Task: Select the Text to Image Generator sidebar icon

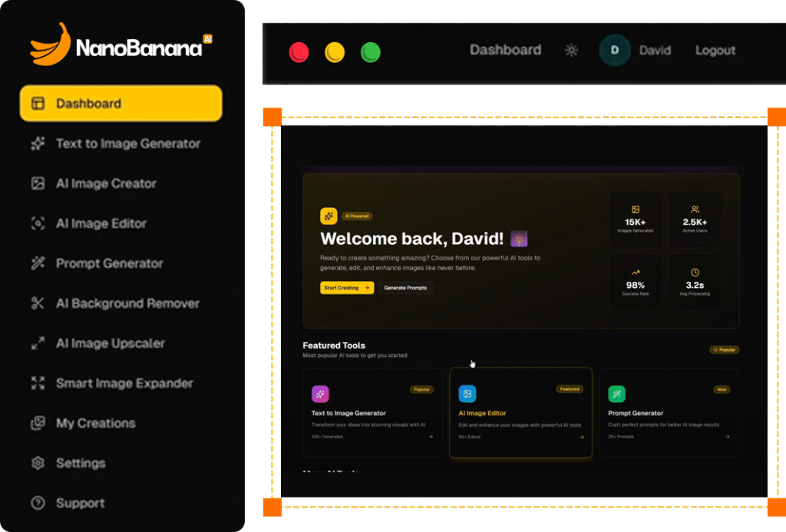Action: point(38,144)
